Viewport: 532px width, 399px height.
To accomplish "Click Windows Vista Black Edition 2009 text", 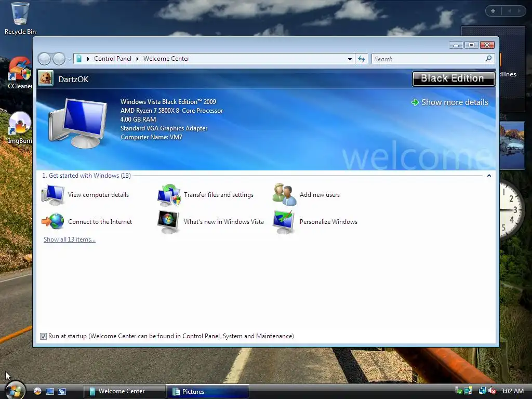I will 168,102.
